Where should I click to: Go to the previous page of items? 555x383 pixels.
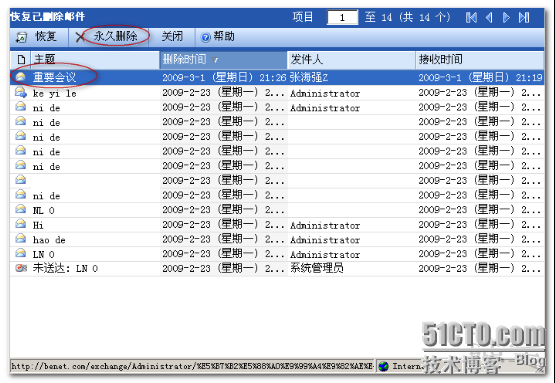point(489,17)
